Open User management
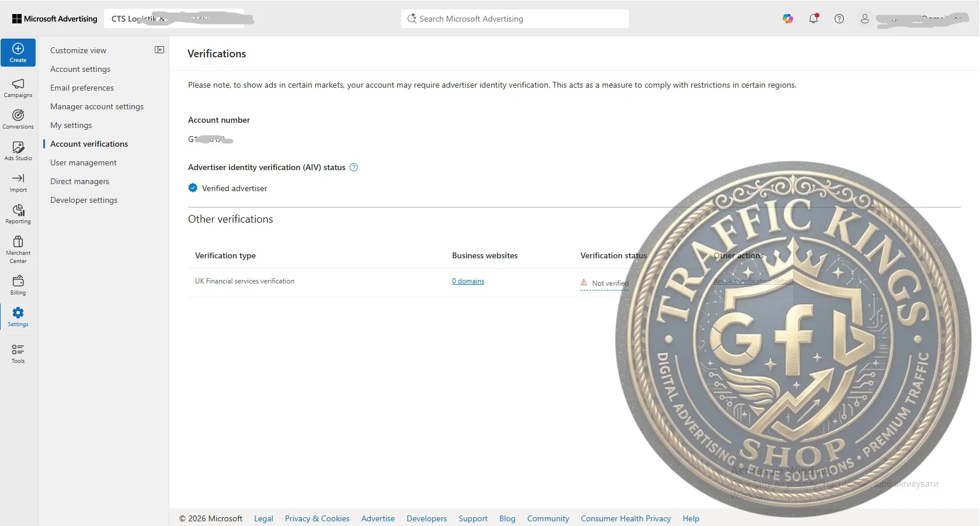 click(84, 162)
